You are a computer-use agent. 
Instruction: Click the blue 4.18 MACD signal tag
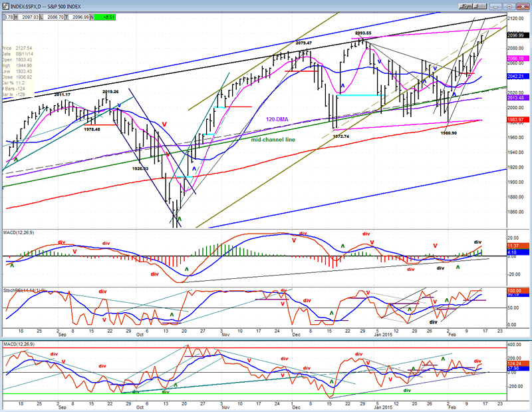[518, 252]
